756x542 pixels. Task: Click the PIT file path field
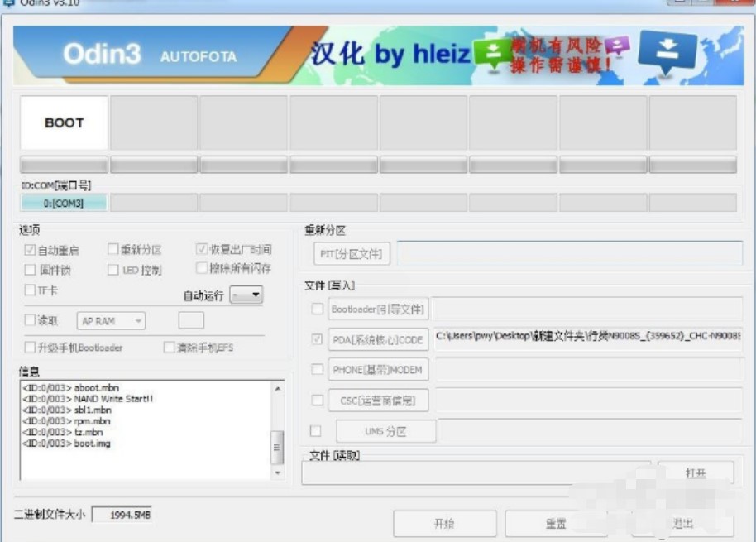[x=569, y=252]
